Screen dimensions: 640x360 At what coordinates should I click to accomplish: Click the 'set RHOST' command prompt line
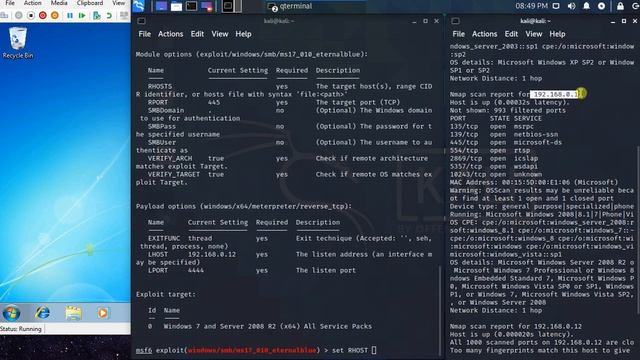pos(256,350)
